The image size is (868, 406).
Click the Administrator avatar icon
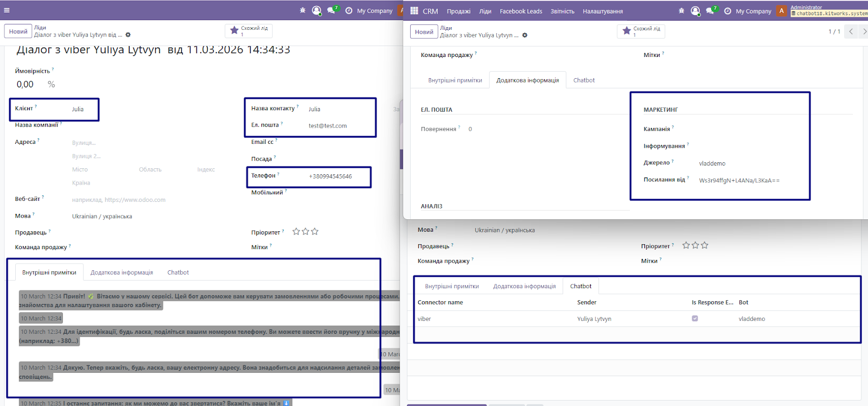coord(781,11)
